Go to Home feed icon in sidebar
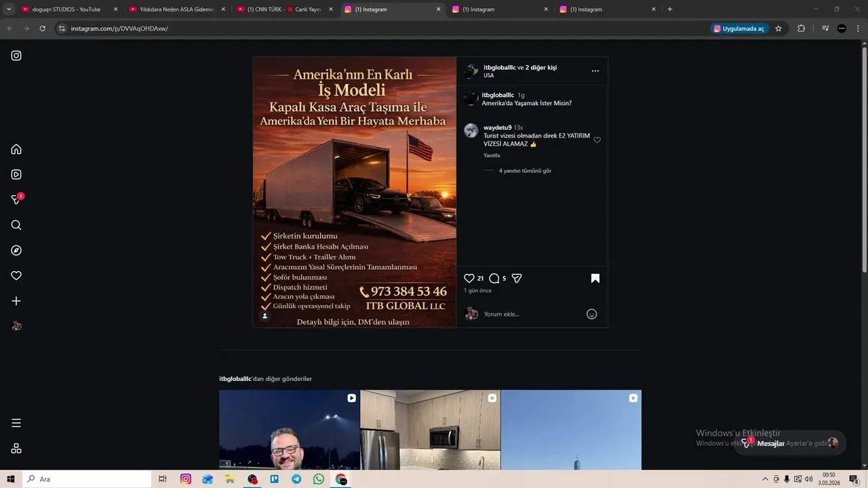This screenshot has width=868, height=488. pyautogui.click(x=16, y=149)
